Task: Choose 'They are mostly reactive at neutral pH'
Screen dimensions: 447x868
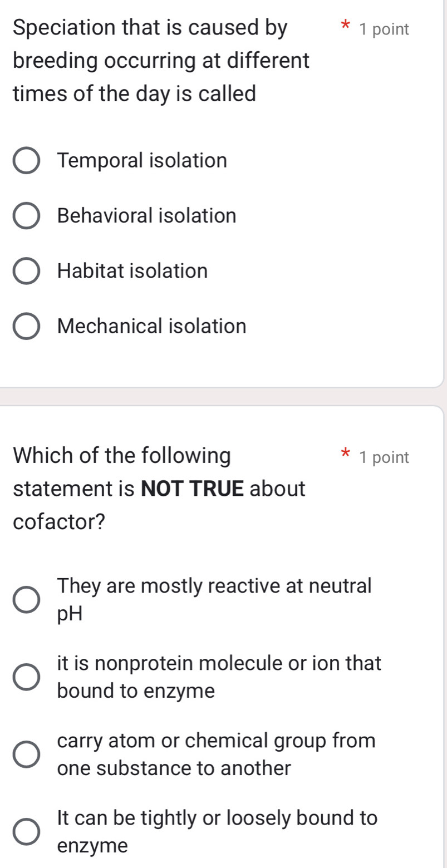Action: click(x=213, y=599)
